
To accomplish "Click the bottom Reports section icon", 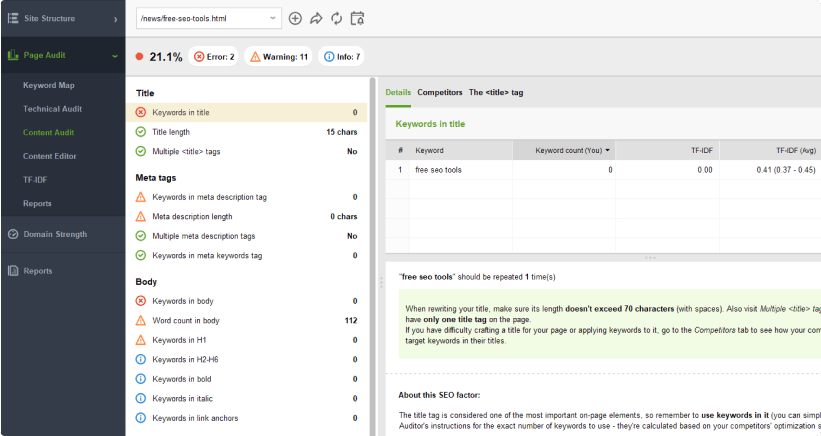I will (13, 270).
